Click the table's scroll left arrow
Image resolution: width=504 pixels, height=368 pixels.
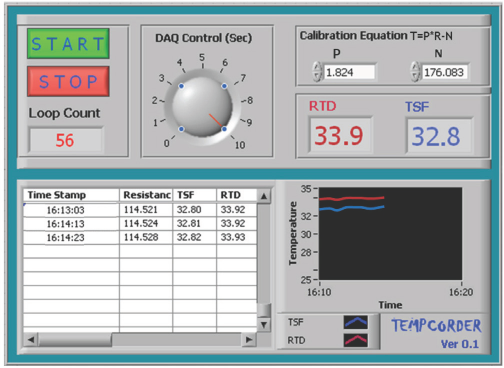(x=31, y=340)
